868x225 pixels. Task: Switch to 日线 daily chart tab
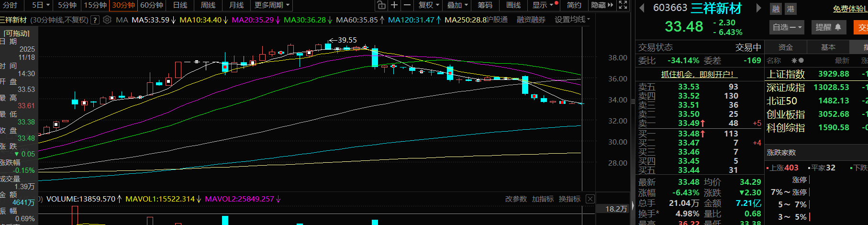(180, 5)
